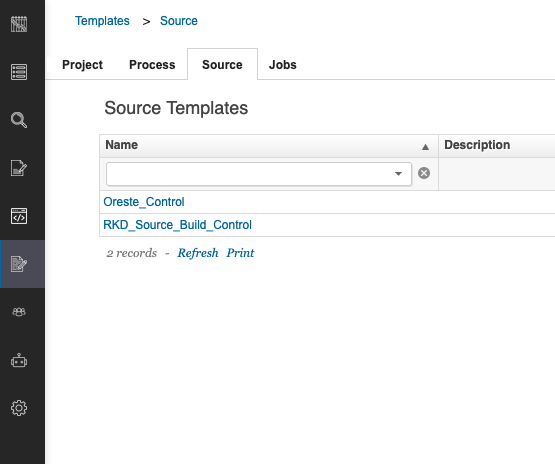Open the abacus dashboard icon in sidebar
Screen dimensions: 555x464
click(19, 24)
